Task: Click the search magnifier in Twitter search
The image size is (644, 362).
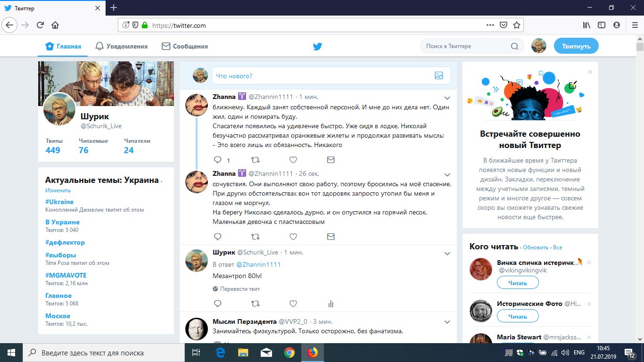Action: click(514, 46)
